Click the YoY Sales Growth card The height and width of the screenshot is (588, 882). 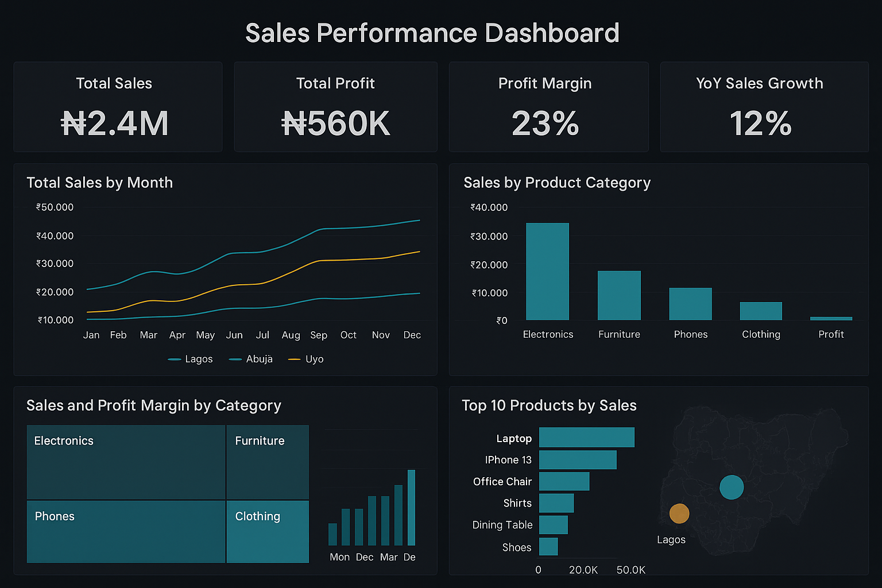tap(764, 107)
